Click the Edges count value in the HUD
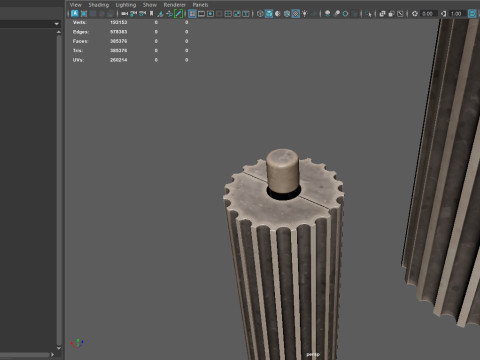This screenshot has width=480, height=360. click(118, 32)
